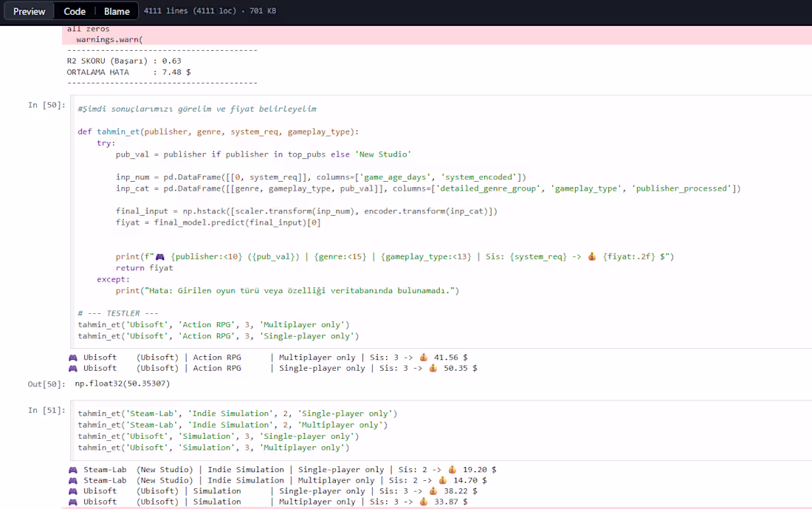Screen dimensions: 812x509
Task: Click the 'inp_cat = pd.DataFrame' code line
Action: click(427, 188)
